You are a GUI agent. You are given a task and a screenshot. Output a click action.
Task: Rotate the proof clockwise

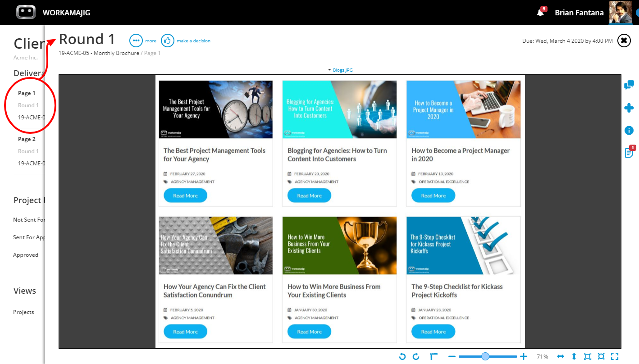coord(416,356)
